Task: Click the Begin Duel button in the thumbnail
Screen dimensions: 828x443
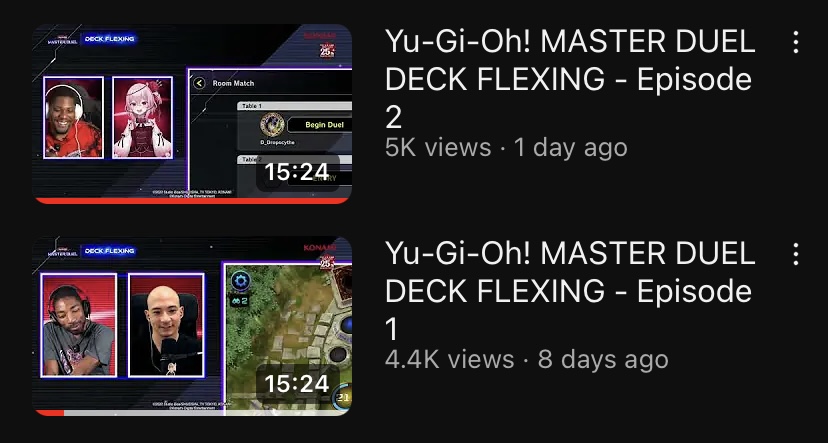Action: click(x=323, y=125)
